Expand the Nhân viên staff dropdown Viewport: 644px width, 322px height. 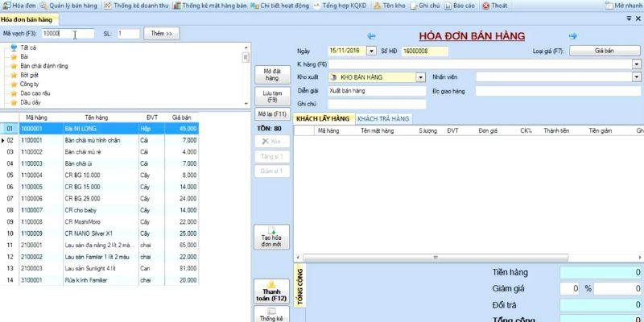tap(637, 77)
